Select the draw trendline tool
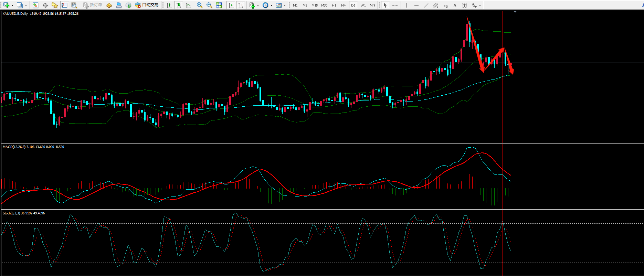The height and width of the screenshot is (276, 644). (426, 5)
